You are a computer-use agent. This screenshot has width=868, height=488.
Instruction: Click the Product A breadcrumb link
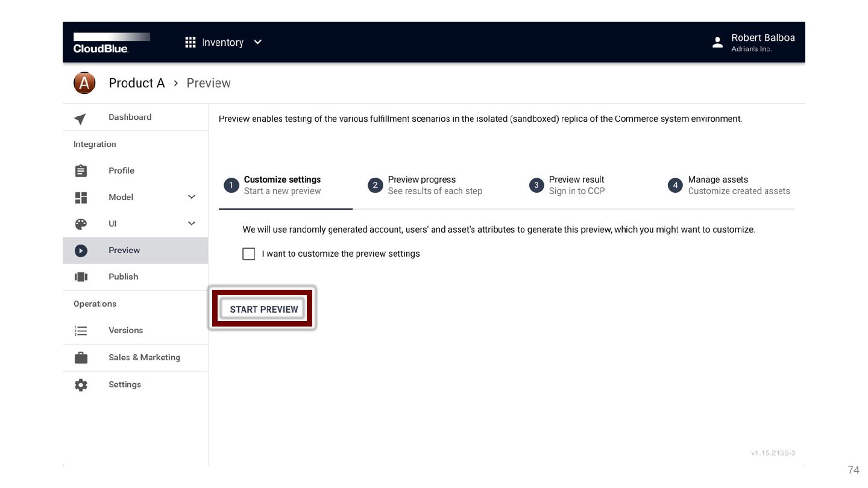(x=136, y=83)
